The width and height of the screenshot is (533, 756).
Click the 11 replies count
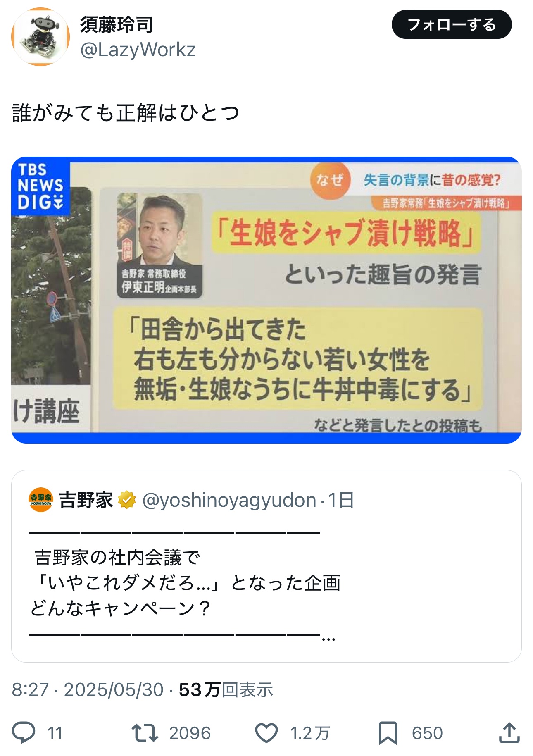(55, 733)
